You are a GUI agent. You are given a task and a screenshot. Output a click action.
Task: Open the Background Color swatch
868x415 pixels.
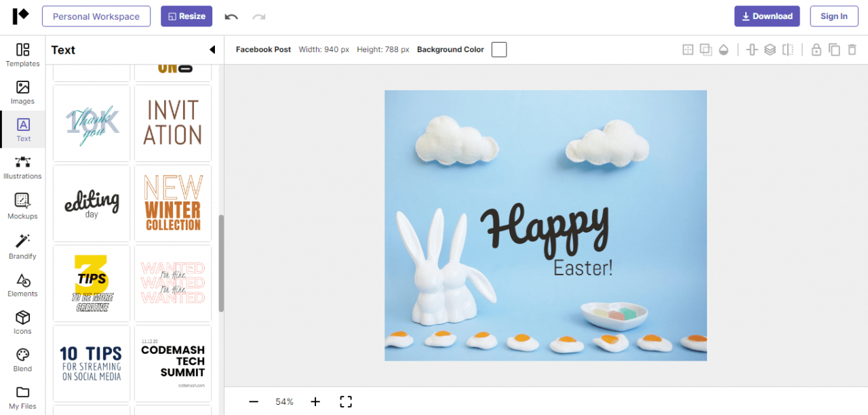click(498, 49)
